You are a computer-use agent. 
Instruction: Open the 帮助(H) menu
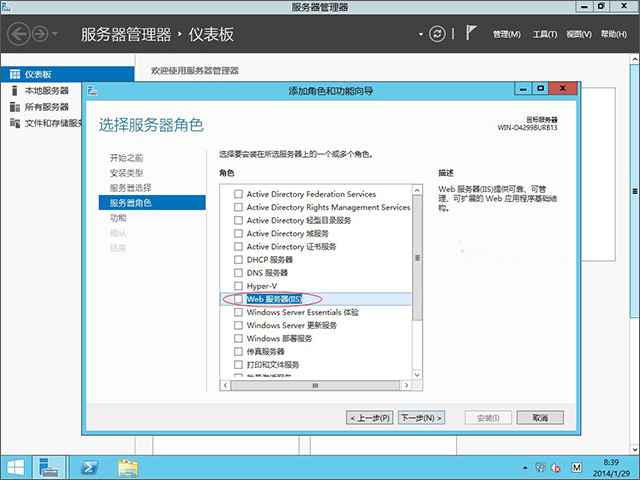tap(613, 34)
